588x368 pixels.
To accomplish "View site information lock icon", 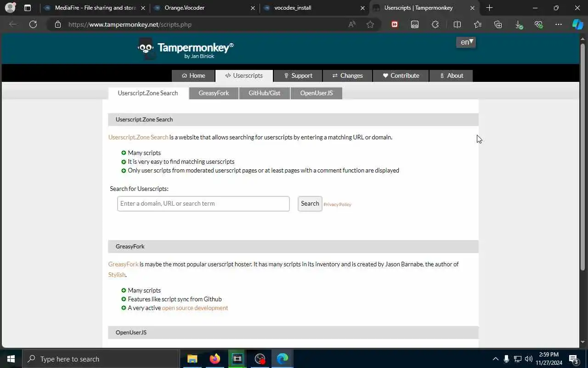I will coord(58,24).
